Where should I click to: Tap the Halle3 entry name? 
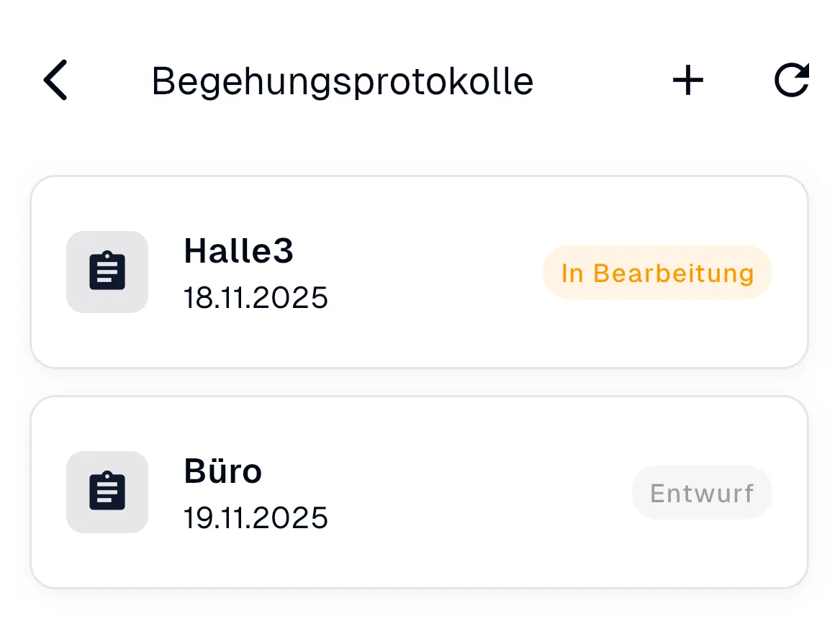pyautogui.click(x=238, y=251)
